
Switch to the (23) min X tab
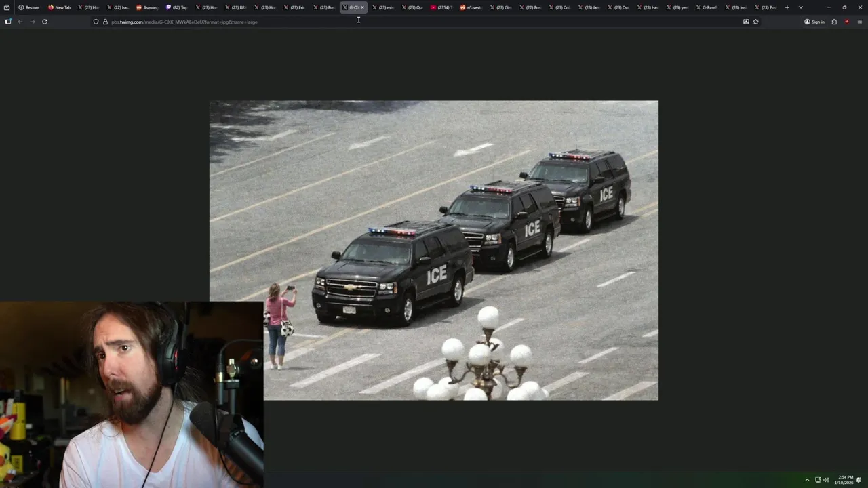click(383, 7)
